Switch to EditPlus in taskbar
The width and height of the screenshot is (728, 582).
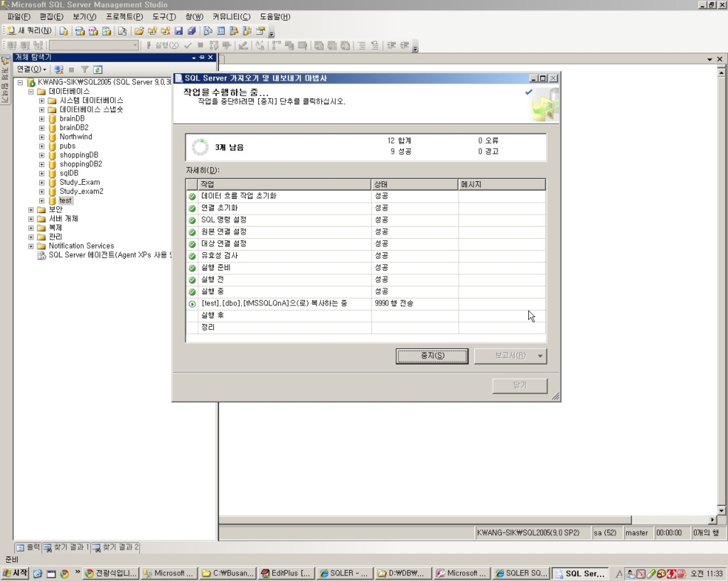click(286, 573)
